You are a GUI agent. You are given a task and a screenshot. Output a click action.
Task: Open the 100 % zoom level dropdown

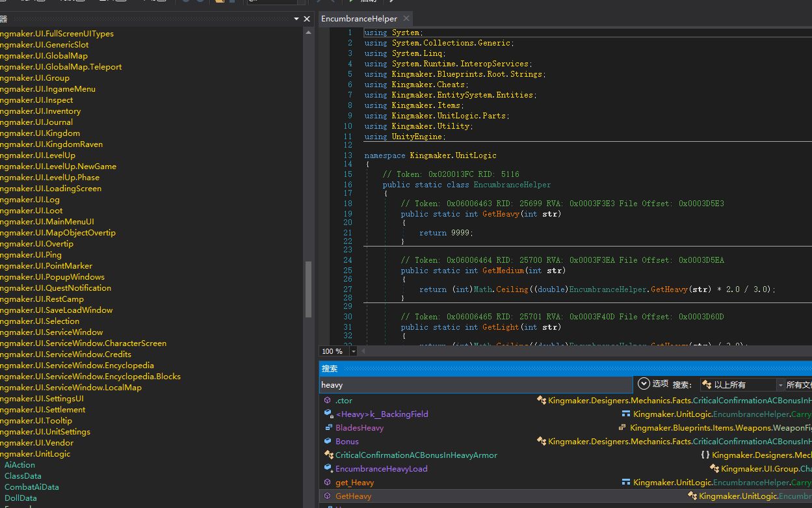354,351
